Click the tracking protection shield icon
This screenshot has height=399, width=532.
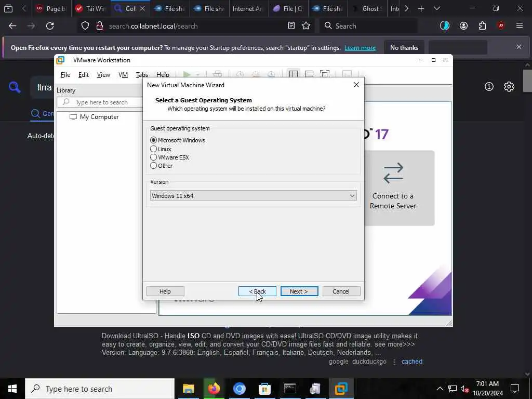point(85,26)
